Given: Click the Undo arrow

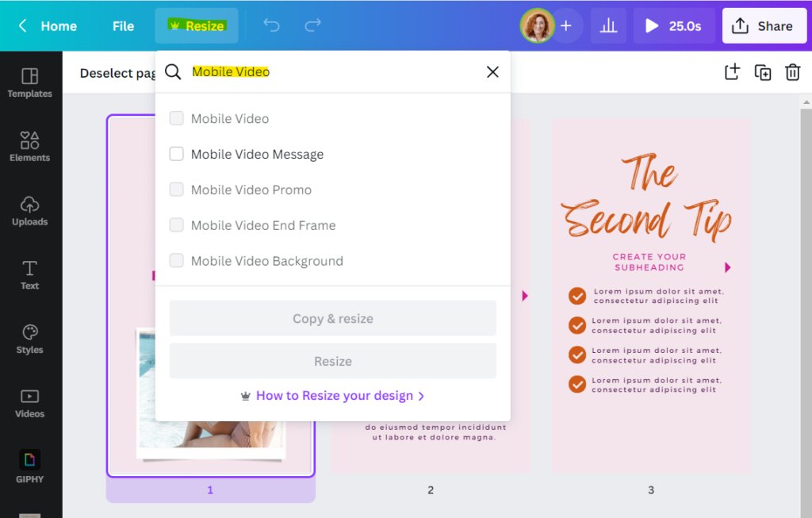Looking at the screenshot, I should tap(271, 25).
